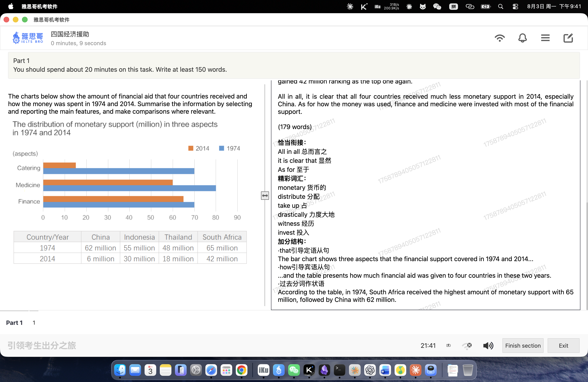
Task: Open Google Chrome from the dock
Action: pyautogui.click(x=241, y=370)
